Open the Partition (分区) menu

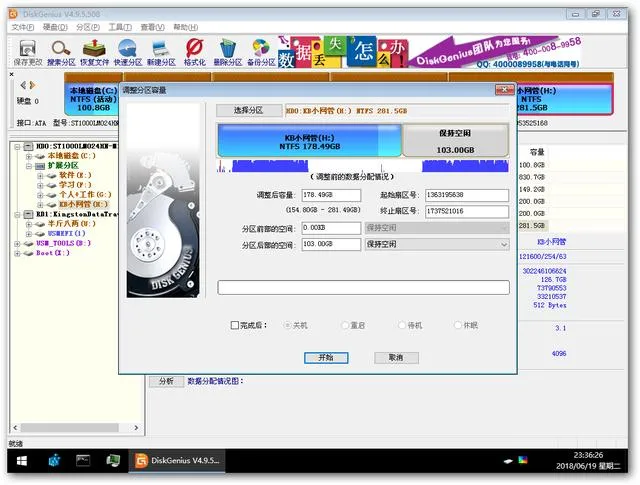pos(88,27)
